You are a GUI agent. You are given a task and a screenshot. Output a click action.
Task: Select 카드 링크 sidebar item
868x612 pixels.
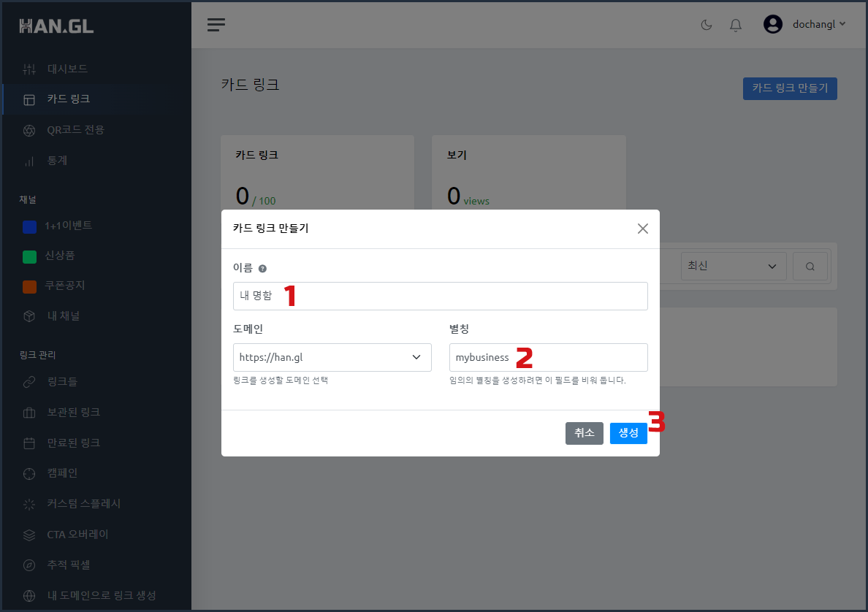[68, 99]
